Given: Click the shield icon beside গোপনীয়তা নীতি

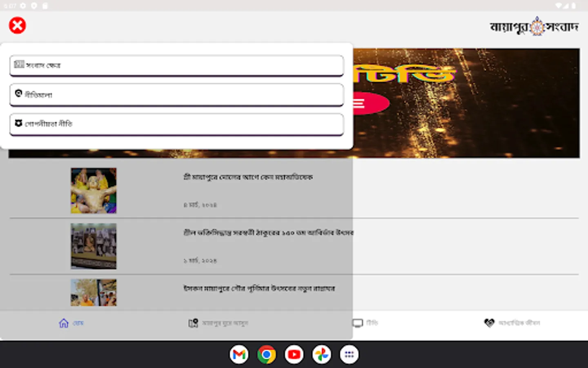Looking at the screenshot, I should click(x=18, y=123).
